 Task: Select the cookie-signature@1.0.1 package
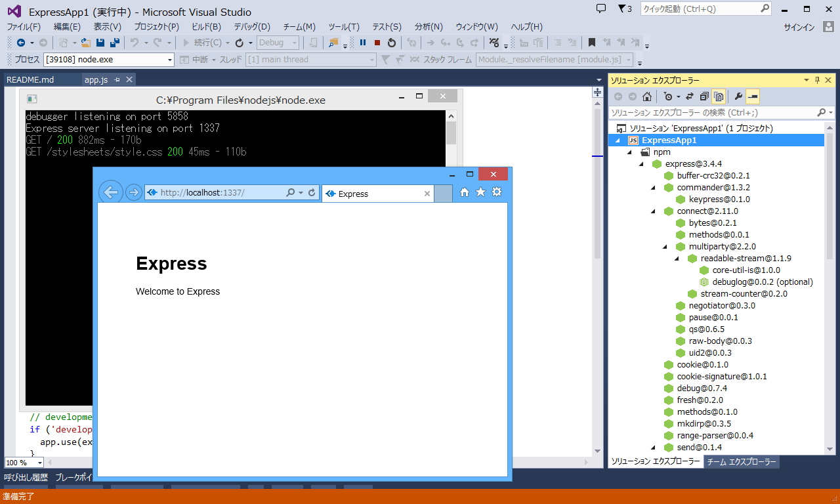point(722,376)
